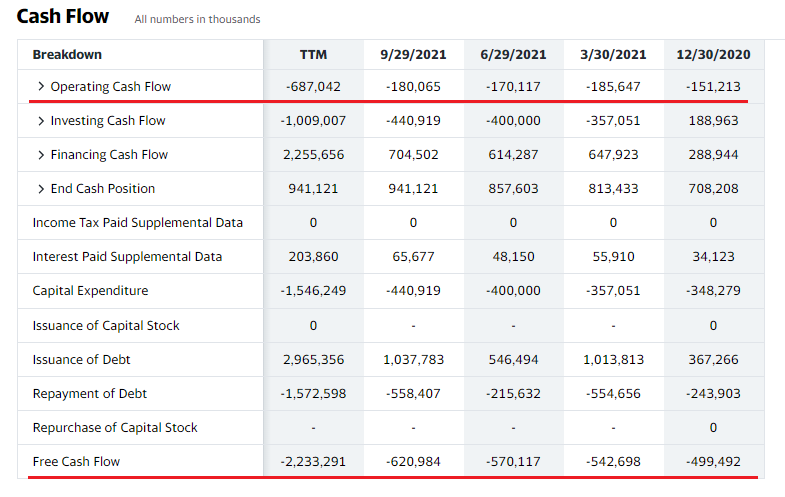
Task: Click financing cash flow value 647,923
Action: pyautogui.click(x=613, y=155)
